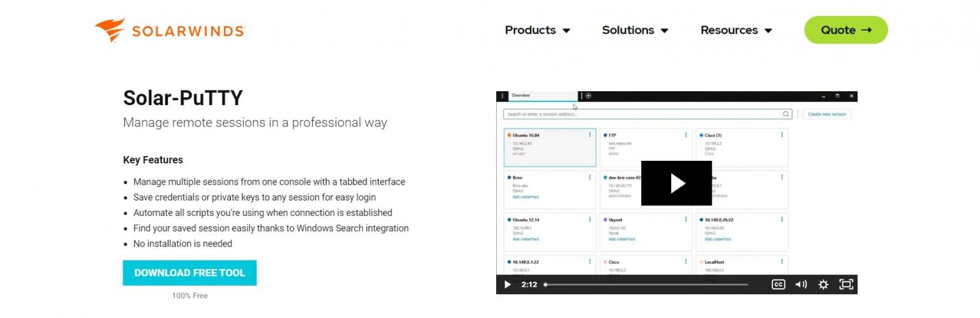Click bullet about tabbed interface
This screenshot has width=980, height=318.
point(269,182)
